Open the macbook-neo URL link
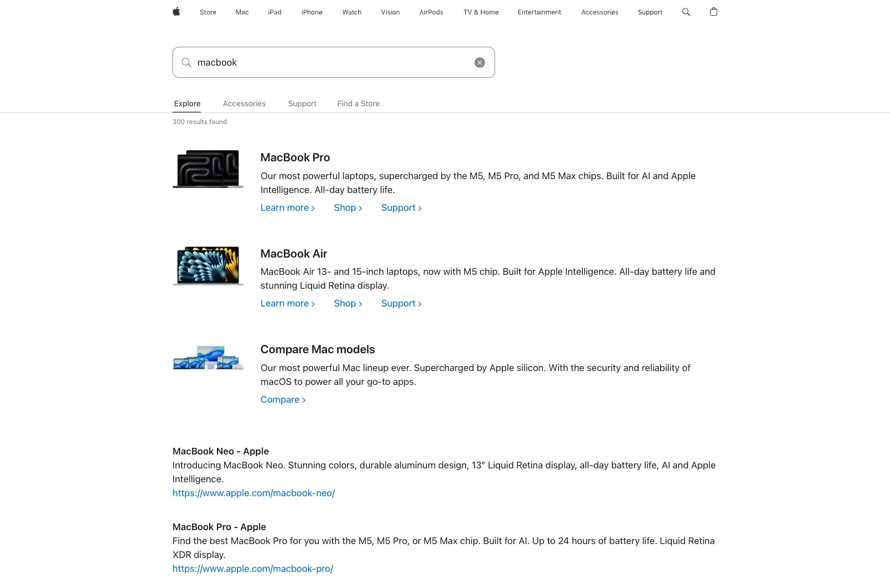This screenshot has width=890, height=588. tap(254, 493)
